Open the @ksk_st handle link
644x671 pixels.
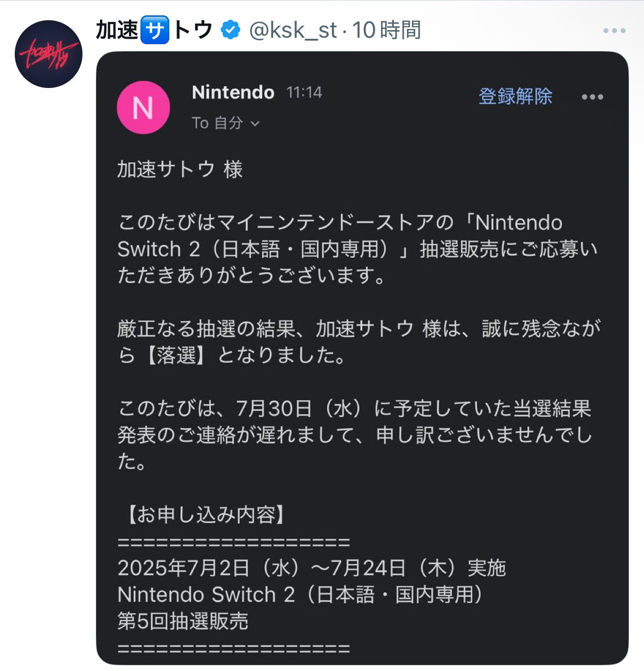293,30
